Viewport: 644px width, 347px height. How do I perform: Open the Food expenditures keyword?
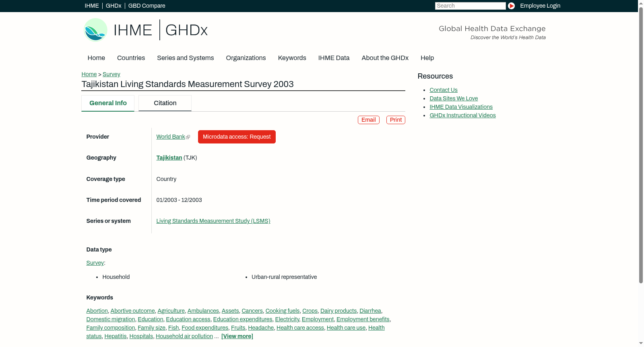pyautogui.click(x=205, y=328)
